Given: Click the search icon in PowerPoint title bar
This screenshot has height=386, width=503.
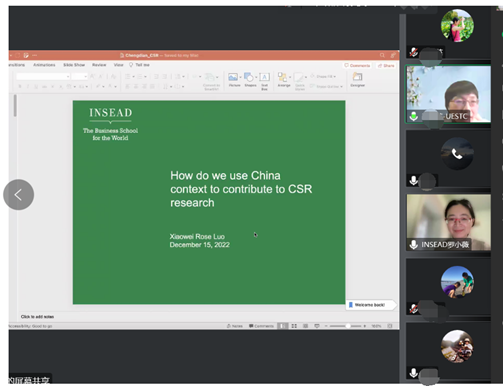Looking at the screenshot, I should (x=382, y=55).
